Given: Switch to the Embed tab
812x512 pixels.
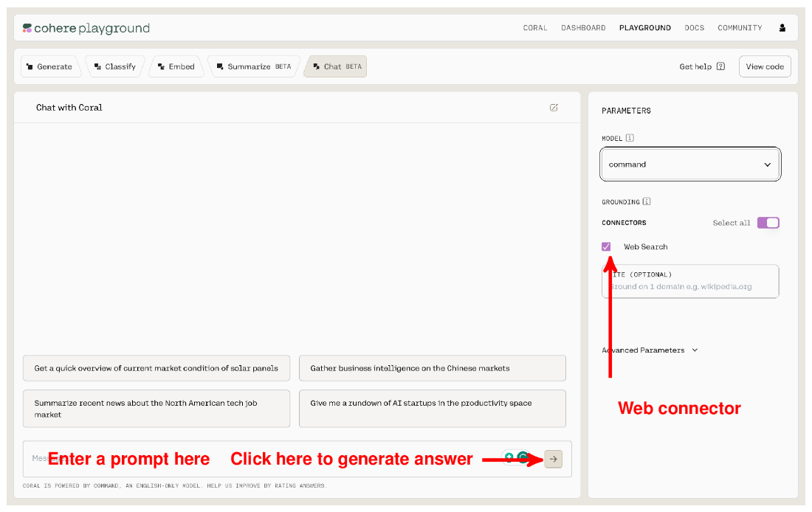Looking at the screenshot, I should point(176,66).
